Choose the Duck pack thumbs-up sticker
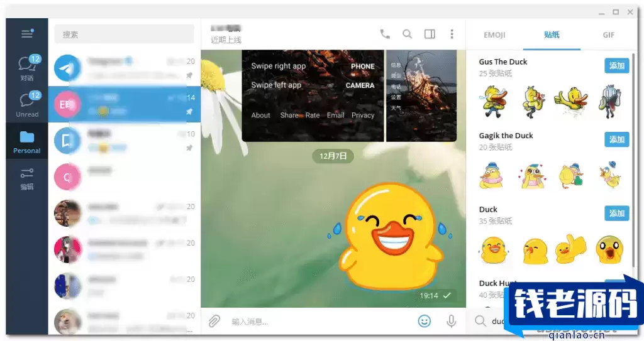Viewport: 644px width, 341px height. [571, 249]
